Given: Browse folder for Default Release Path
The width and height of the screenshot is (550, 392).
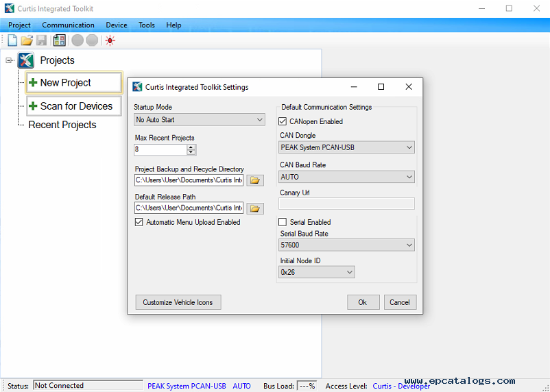Looking at the screenshot, I should (x=255, y=208).
